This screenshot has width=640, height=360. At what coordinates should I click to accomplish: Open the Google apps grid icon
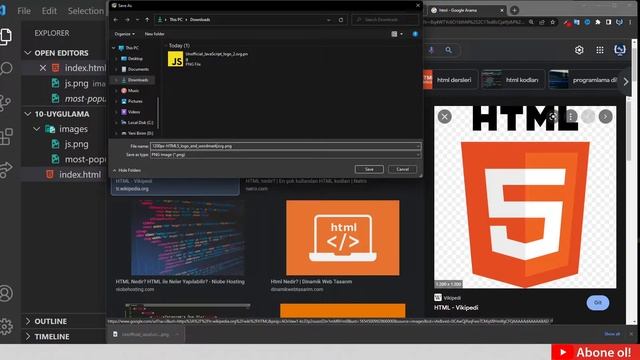tap(600, 50)
